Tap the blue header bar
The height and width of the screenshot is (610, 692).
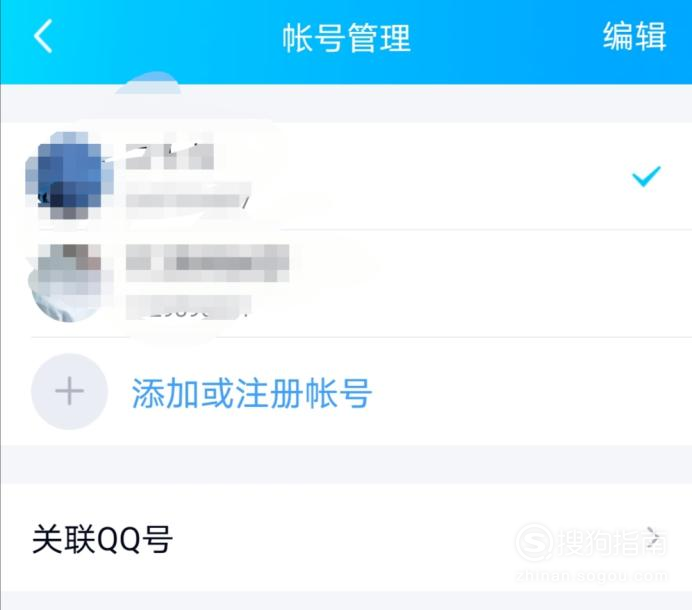[346, 41]
